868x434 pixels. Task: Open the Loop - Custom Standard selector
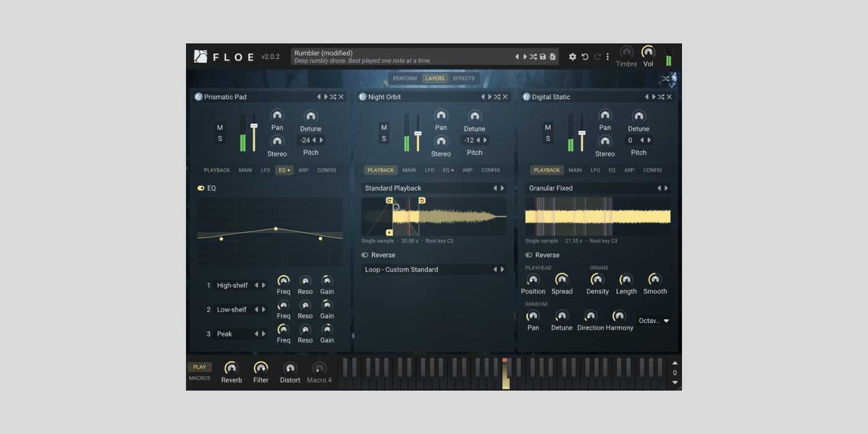434,270
